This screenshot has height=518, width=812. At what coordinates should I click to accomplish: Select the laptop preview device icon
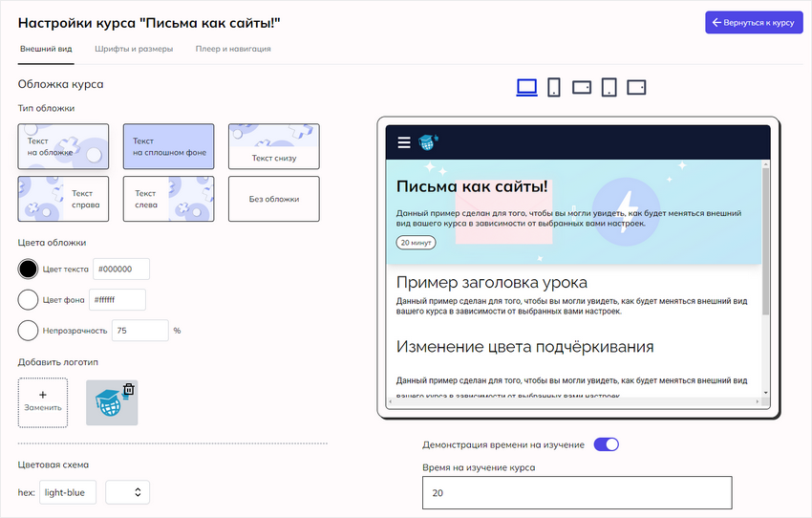pyautogui.click(x=526, y=87)
